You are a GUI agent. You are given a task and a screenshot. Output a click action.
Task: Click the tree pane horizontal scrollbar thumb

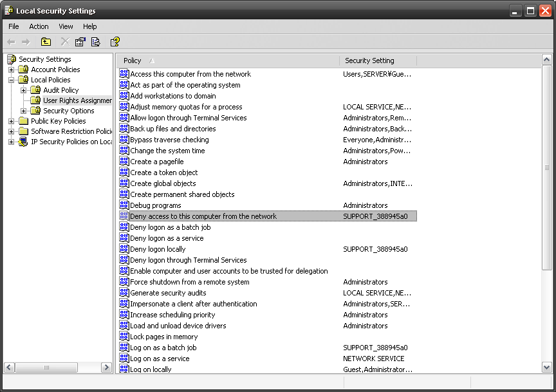click(46, 367)
